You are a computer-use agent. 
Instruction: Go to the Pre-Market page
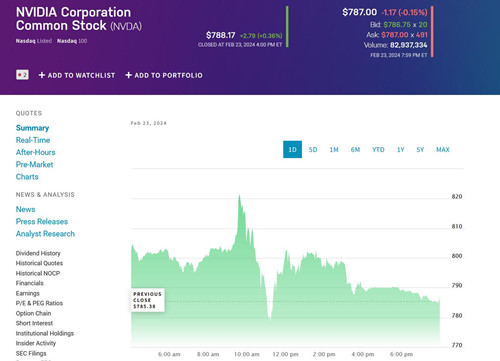(34, 164)
